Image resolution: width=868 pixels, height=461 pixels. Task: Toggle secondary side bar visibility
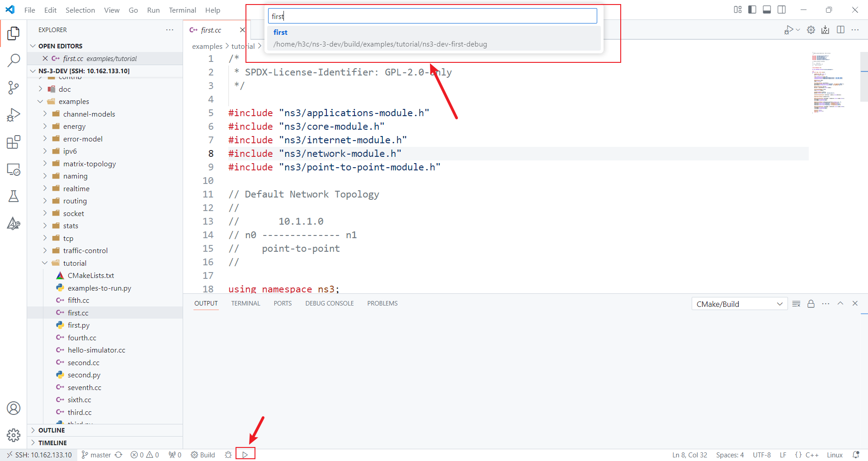click(x=782, y=9)
